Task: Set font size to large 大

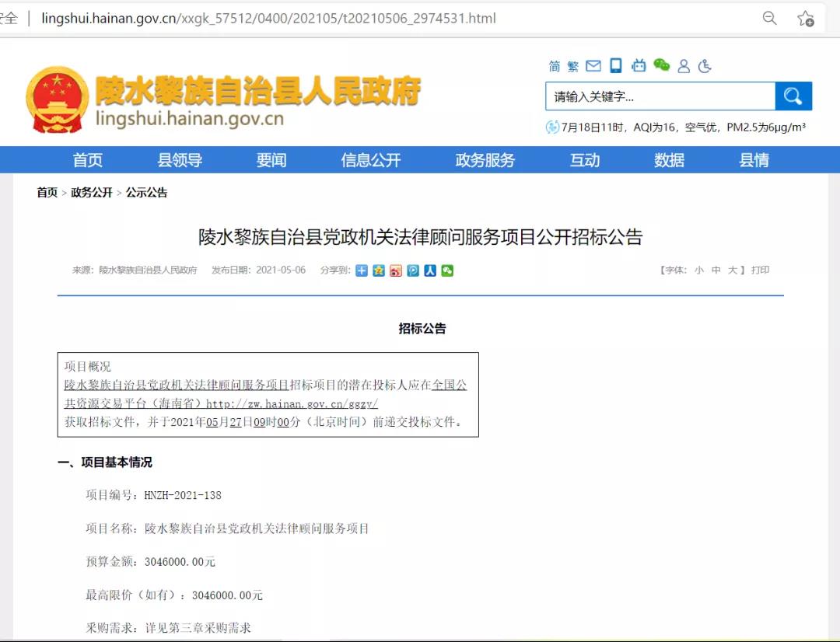Action: pos(732,270)
